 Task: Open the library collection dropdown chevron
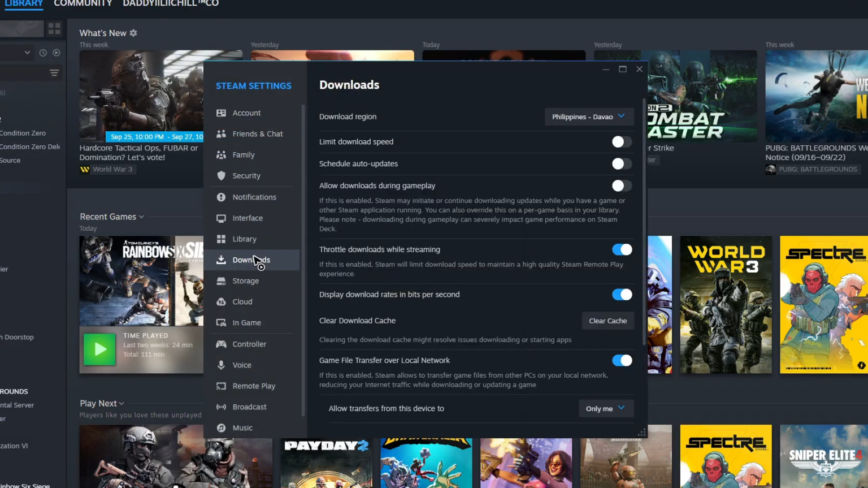point(27,53)
